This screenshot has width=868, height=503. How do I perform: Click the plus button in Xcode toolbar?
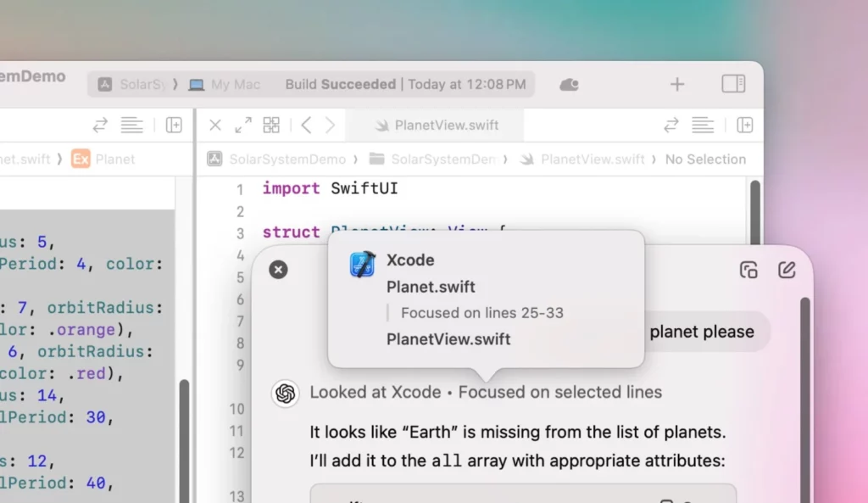pos(677,84)
